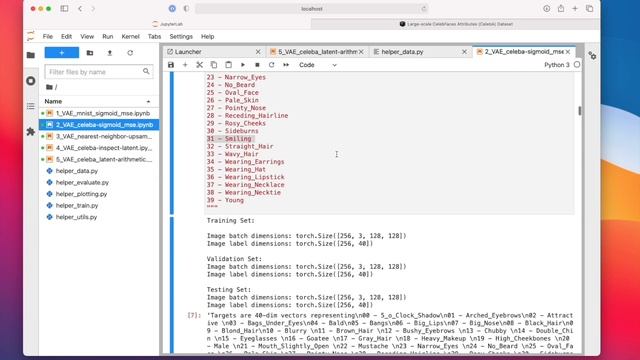
Task: Click the JupyterLab logo icon
Action: pyautogui.click(x=31, y=36)
